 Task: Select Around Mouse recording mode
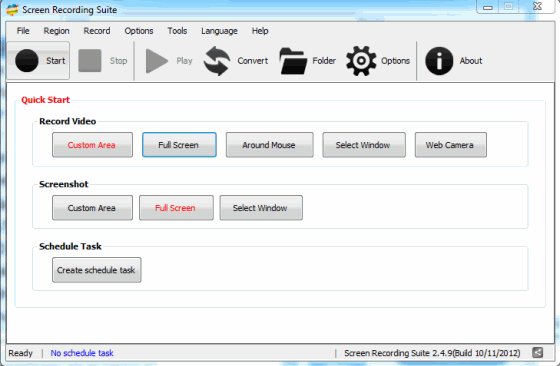pyautogui.click(x=270, y=145)
